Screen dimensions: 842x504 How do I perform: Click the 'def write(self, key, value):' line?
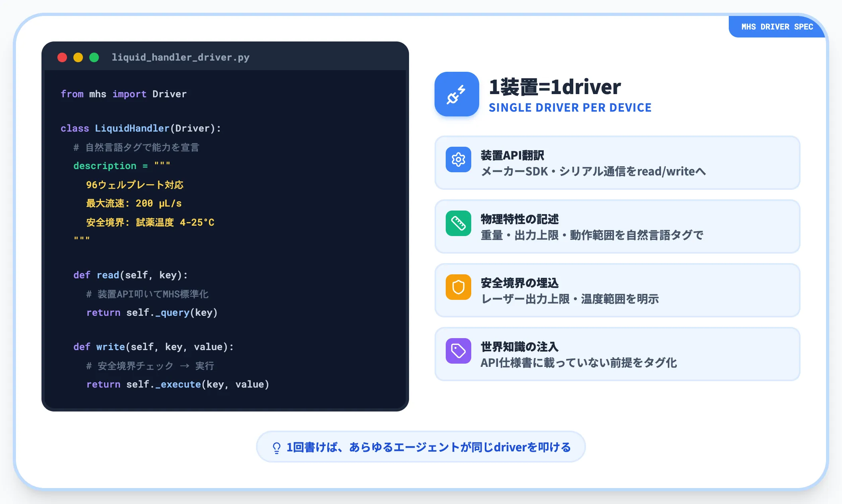click(153, 347)
